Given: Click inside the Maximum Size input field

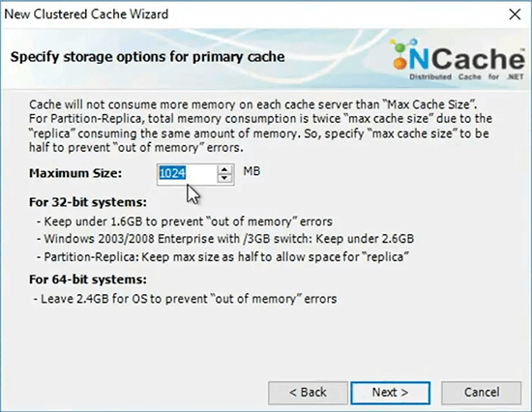Looking at the screenshot, I should coord(187,174).
